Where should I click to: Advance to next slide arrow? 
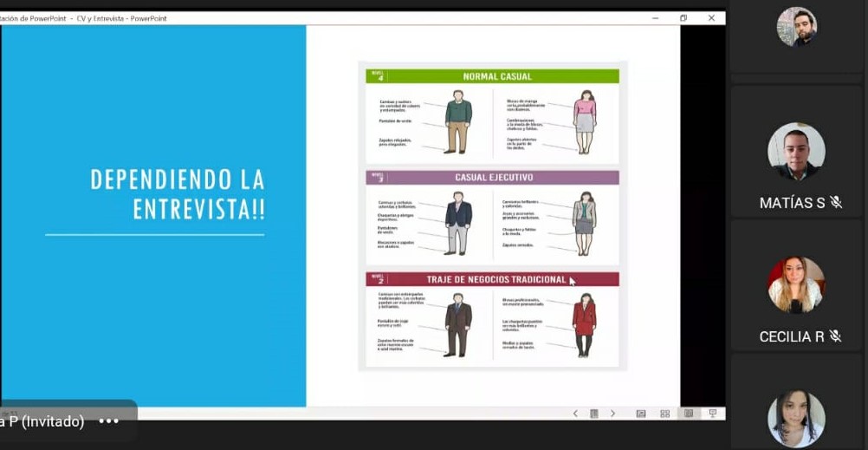click(612, 414)
